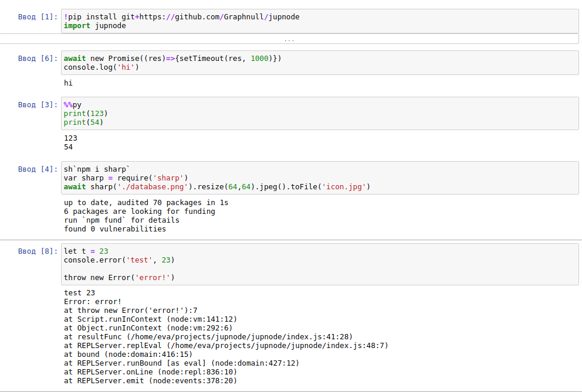This screenshot has width=582, height=392.
Task: Click 'at bound (node:domain:416:15)' trace line
Action: [x=128, y=354]
